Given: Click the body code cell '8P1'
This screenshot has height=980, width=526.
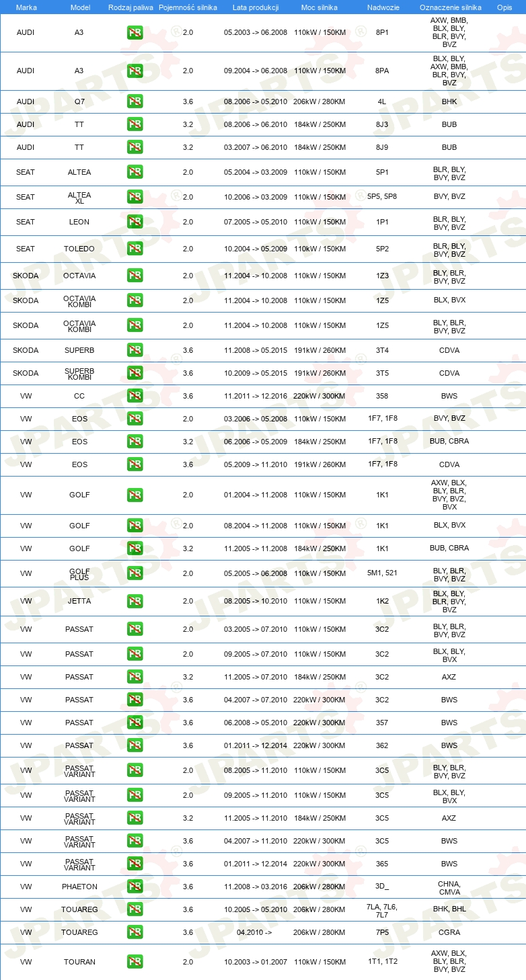Looking at the screenshot, I should point(382,32).
